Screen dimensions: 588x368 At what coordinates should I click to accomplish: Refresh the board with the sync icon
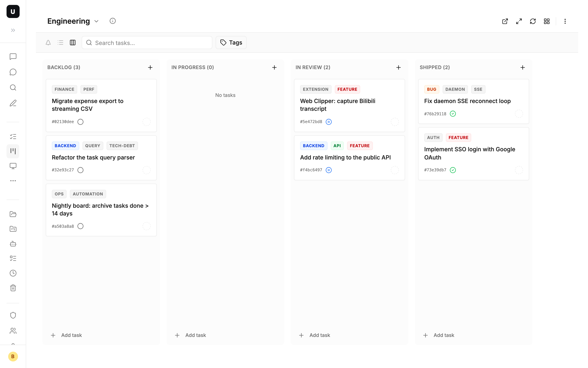click(533, 21)
